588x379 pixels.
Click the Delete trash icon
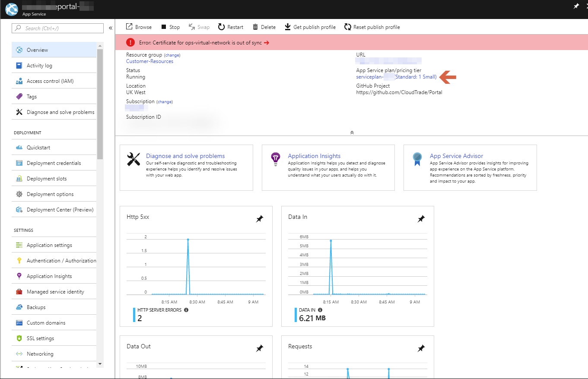pos(255,27)
